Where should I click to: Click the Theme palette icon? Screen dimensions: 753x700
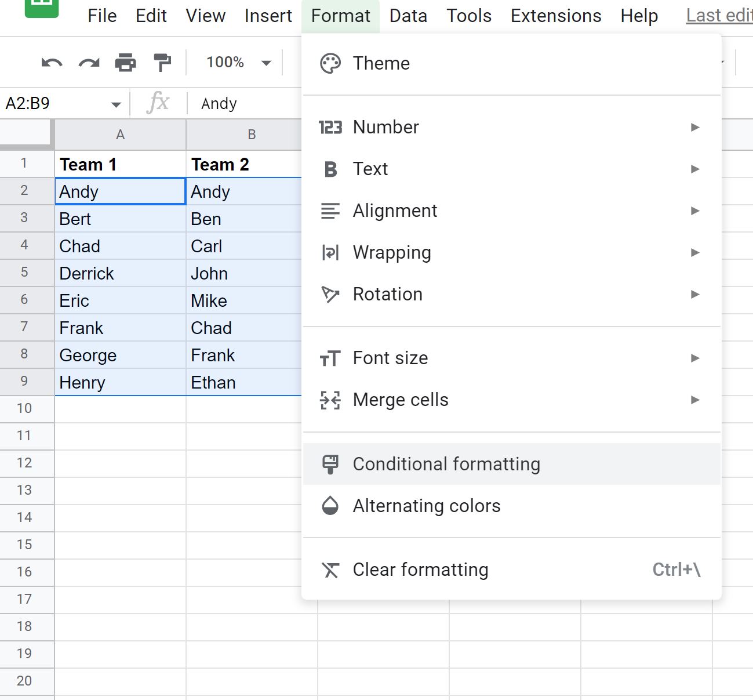330,63
